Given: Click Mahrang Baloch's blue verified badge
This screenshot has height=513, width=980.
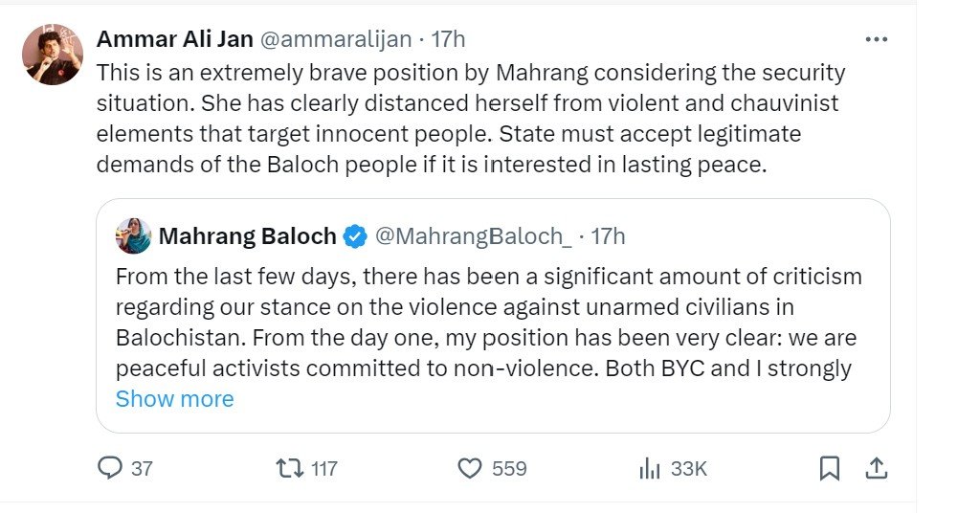Looking at the screenshot, I should pos(355,235).
